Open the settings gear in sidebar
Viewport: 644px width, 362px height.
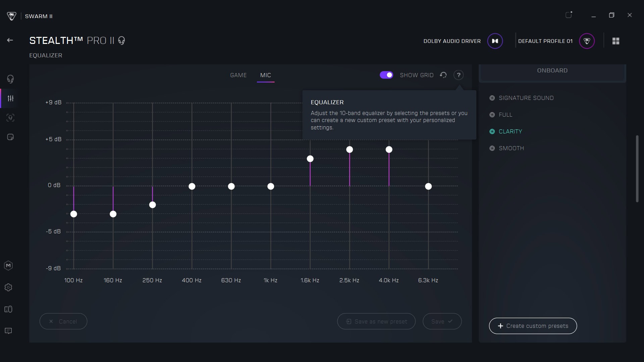point(8,288)
